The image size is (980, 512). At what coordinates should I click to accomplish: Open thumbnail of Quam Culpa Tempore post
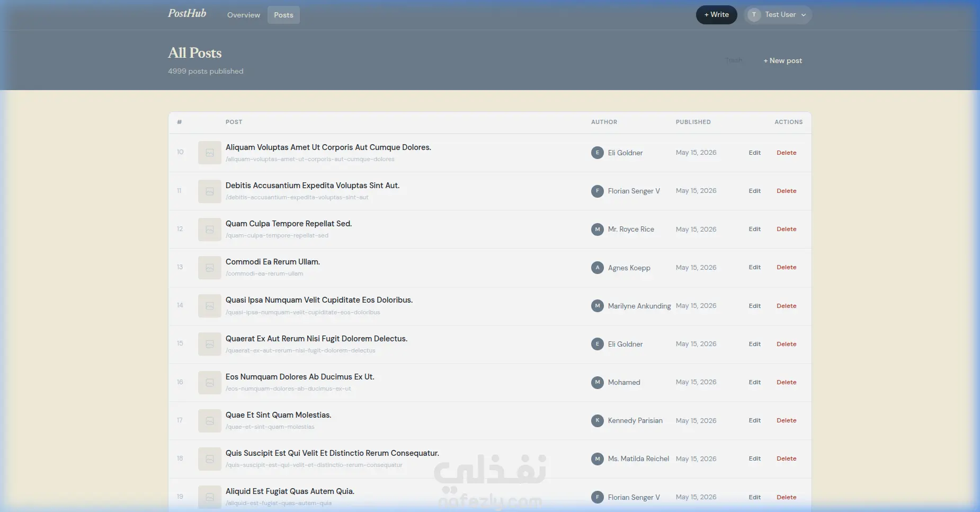[210, 229]
